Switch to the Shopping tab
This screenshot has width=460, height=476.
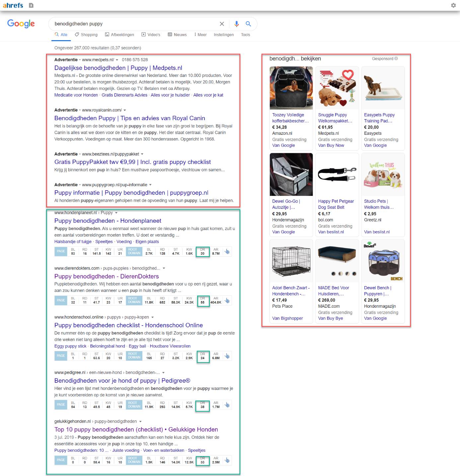[x=86, y=35]
